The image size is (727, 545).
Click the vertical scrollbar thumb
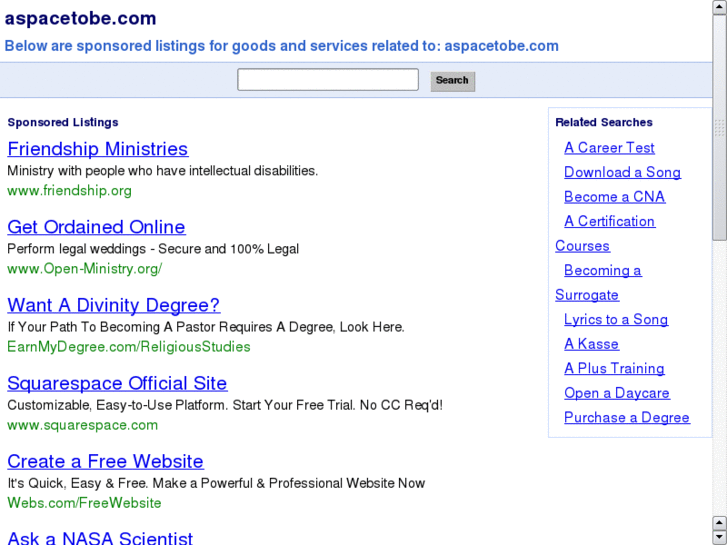pos(720,128)
